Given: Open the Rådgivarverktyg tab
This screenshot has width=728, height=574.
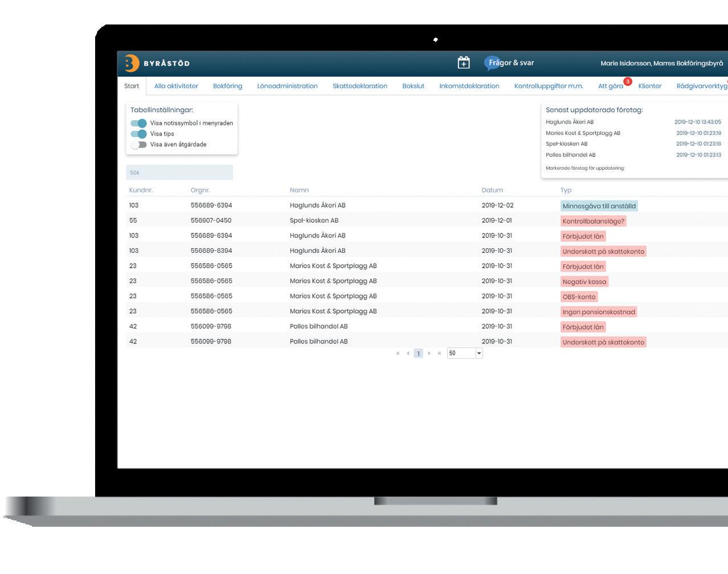Looking at the screenshot, I should (702, 86).
